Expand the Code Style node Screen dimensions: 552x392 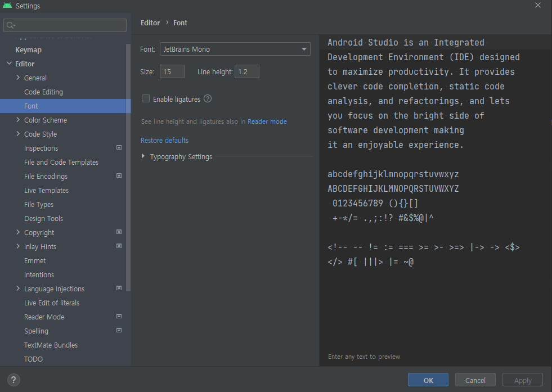(18, 134)
